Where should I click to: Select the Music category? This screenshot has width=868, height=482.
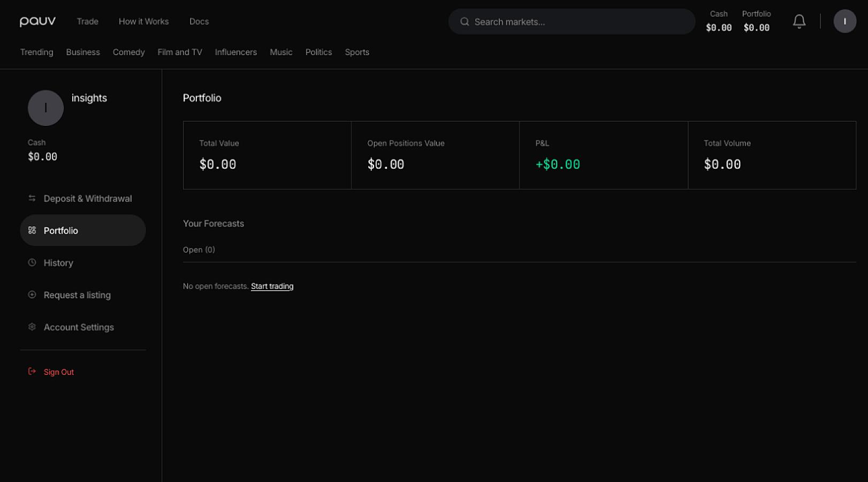(x=281, y=52)
